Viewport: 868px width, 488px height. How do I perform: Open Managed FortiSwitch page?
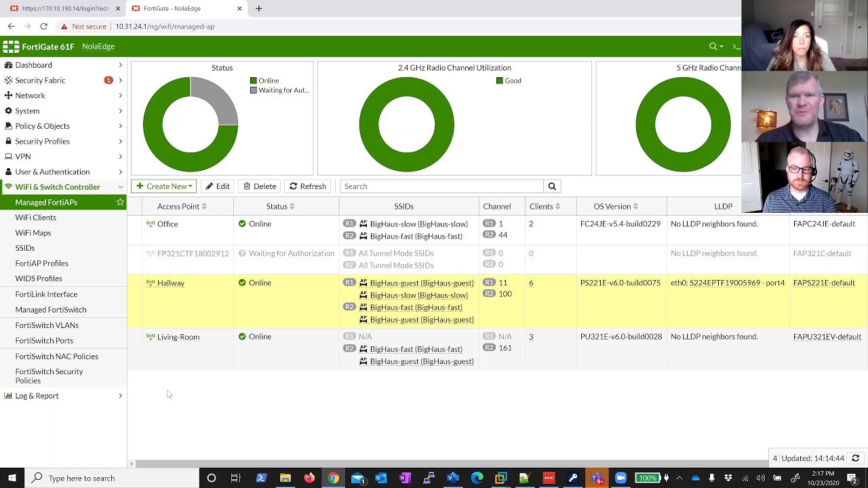point(51,310)
